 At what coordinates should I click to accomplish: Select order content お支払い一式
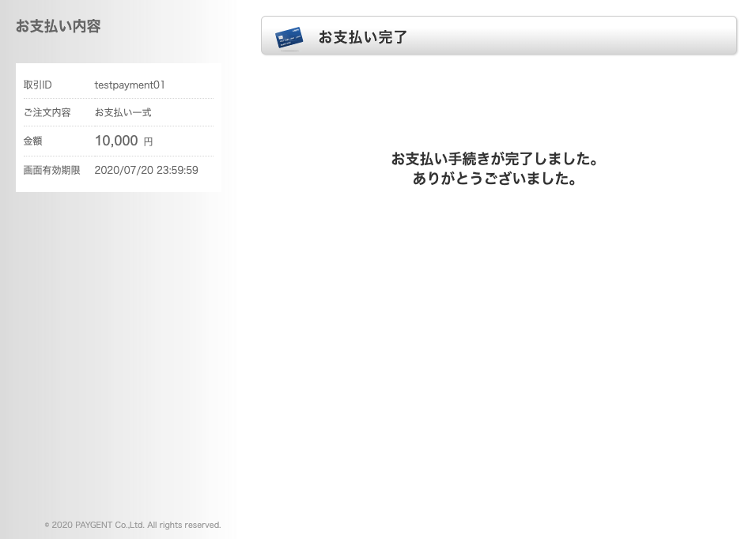click(x=123, y=112)
